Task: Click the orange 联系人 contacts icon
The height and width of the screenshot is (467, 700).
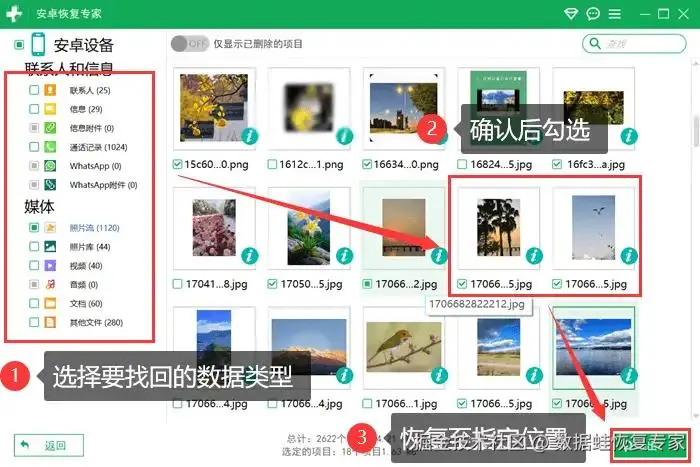Action: point(50,90)
